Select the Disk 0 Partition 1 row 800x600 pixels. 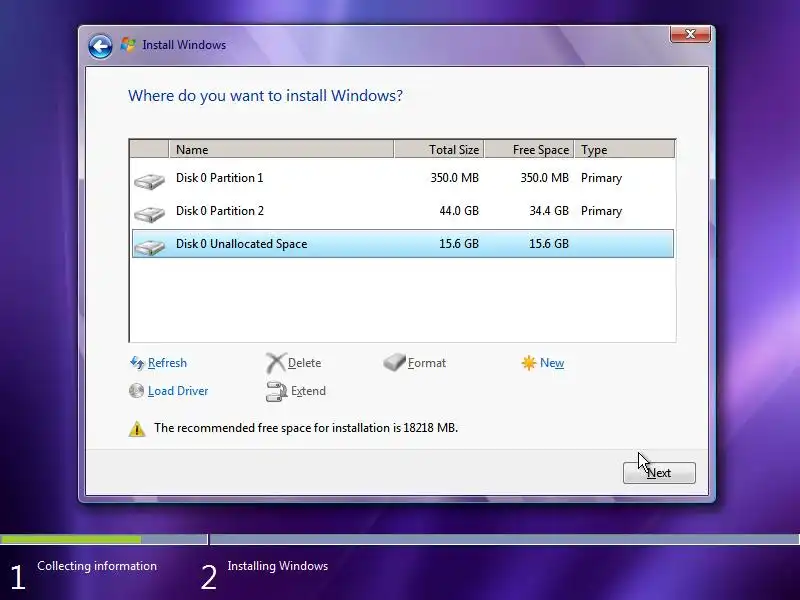(x=403, y=178)
